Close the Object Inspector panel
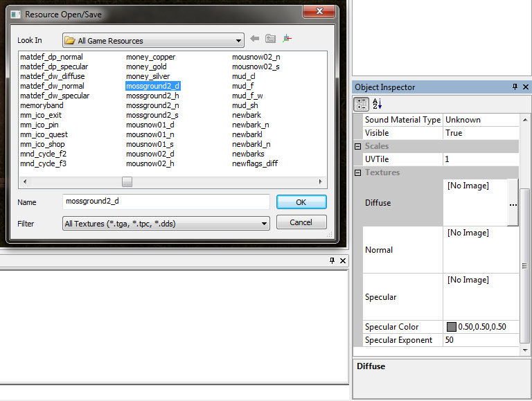Screen dimensions: 532x401 [x=525, y=87]
